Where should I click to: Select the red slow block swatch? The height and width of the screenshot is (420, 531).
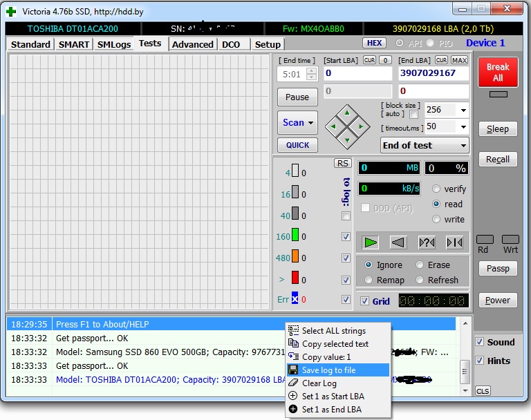tap(295, 277)
